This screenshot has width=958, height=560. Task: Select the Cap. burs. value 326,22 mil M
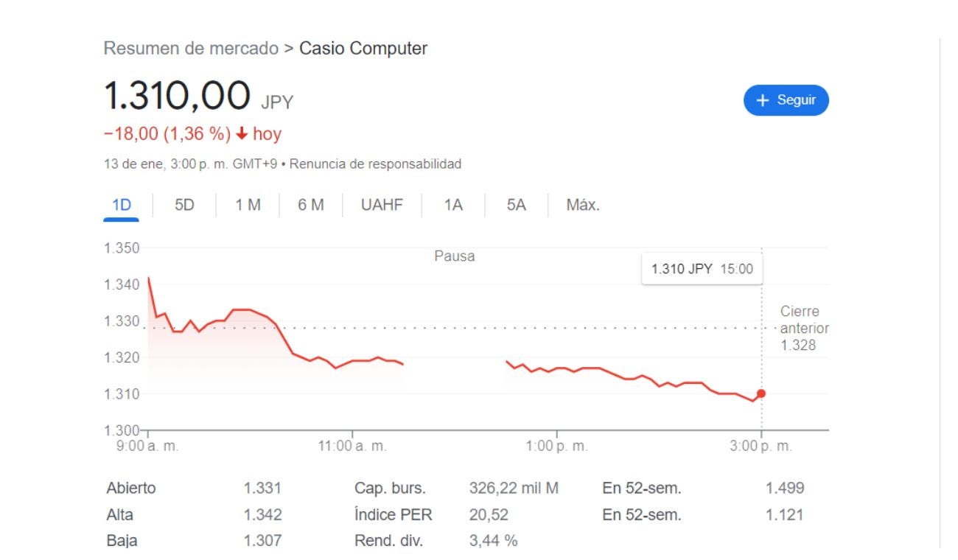coord(514,488)
